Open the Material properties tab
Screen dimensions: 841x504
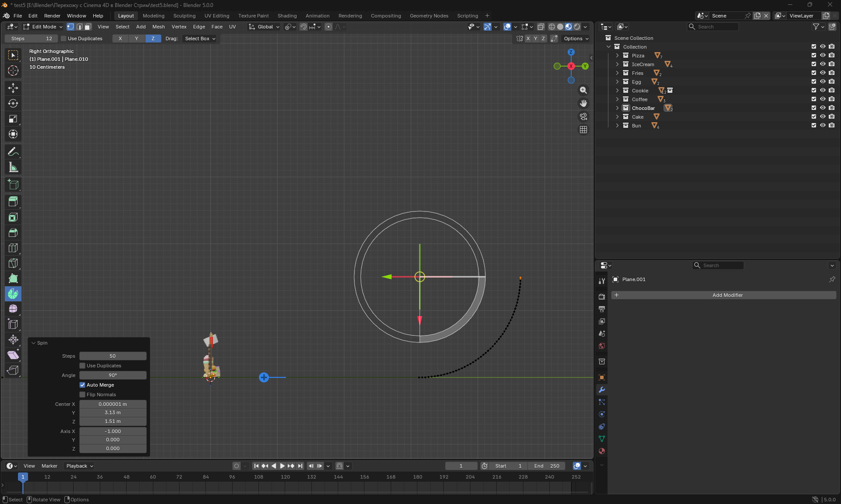[x=602, y=451]
